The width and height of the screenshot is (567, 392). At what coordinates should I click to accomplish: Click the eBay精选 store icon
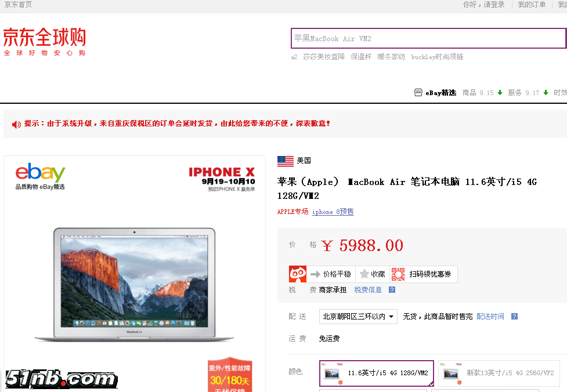418,93
